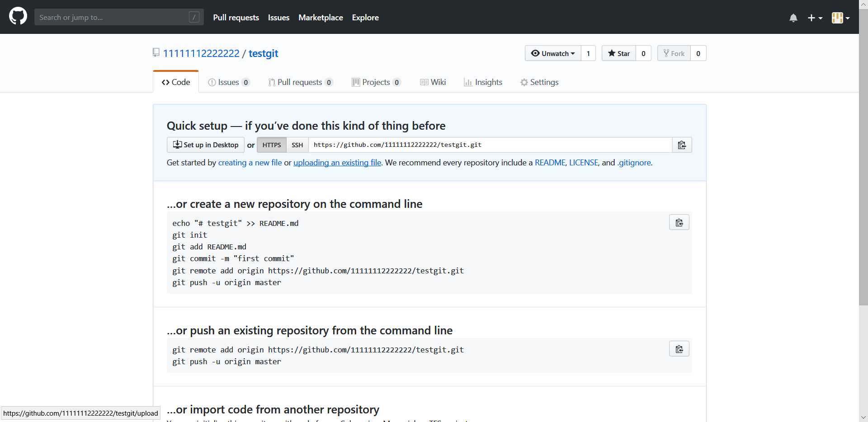Image resolution: width=868 pixels, height=422 pixels.
Task: View the forks count
Action: 698,53
